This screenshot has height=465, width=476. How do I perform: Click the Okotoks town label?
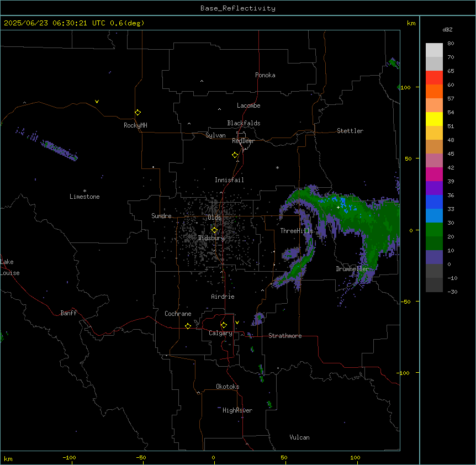tap(228, 387)
